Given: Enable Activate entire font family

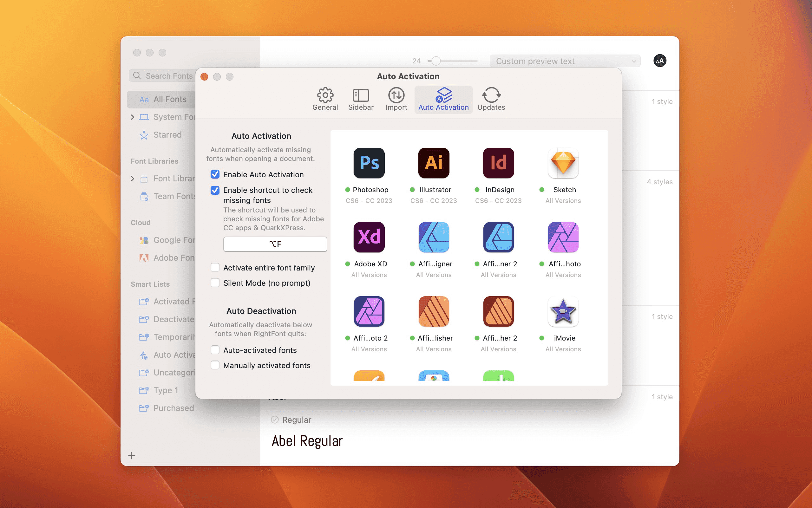Looking at the screenshot, I should coord(215,268).
